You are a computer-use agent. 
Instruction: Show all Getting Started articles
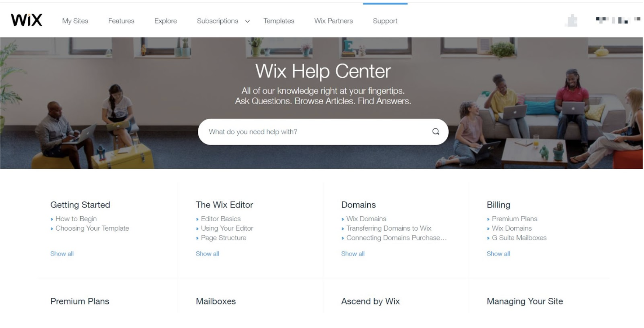(x=62, y=254)
